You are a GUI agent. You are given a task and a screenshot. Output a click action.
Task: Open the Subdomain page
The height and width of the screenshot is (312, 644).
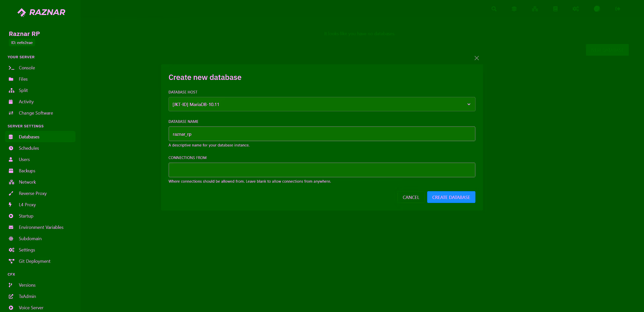point(40,239)
